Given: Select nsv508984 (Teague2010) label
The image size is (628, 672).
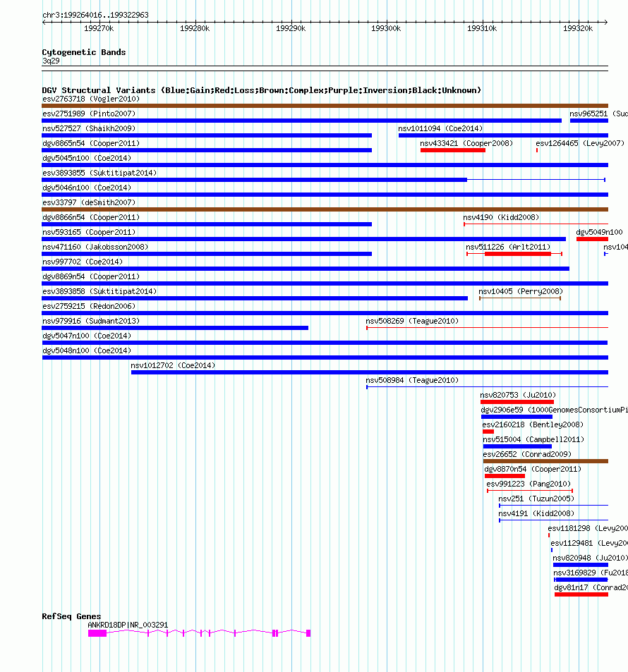Looking at the screenshot, I should pos(412,380).
